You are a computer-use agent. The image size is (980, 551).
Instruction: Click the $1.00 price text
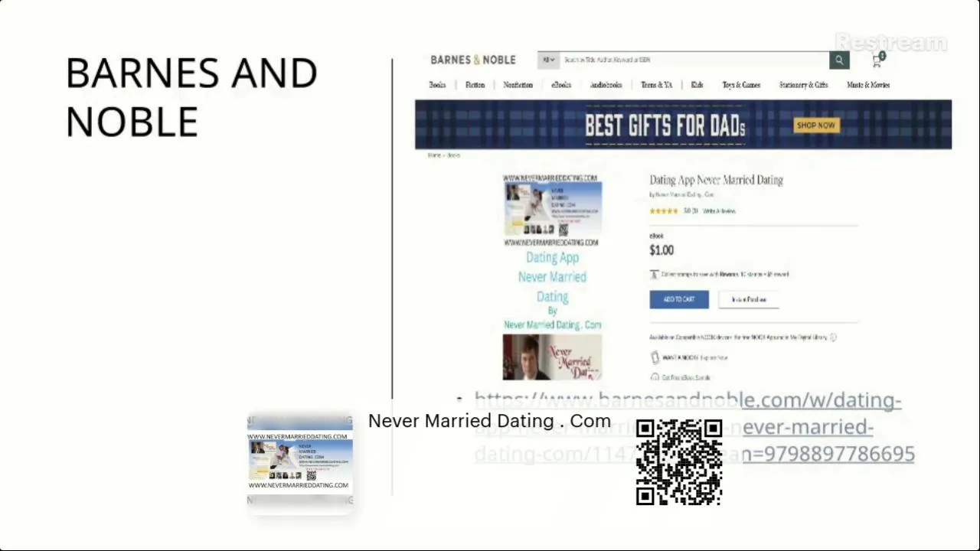coord(661,250)
